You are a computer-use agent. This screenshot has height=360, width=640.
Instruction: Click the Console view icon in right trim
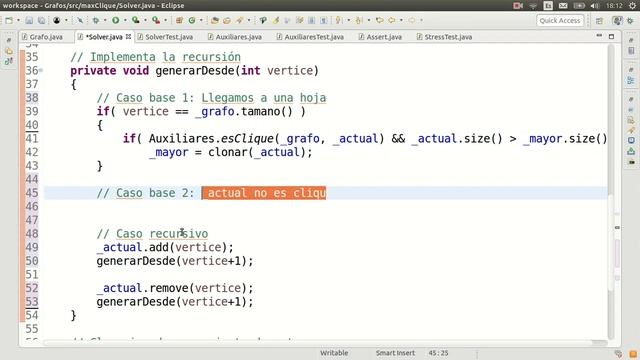tap(631, 140)
